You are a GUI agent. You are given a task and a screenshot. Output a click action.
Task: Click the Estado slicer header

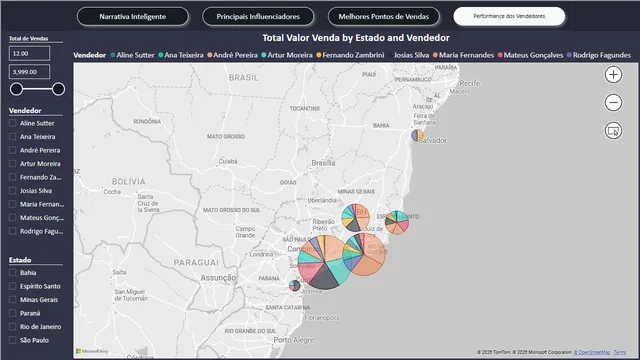click(x=20, y=260)
